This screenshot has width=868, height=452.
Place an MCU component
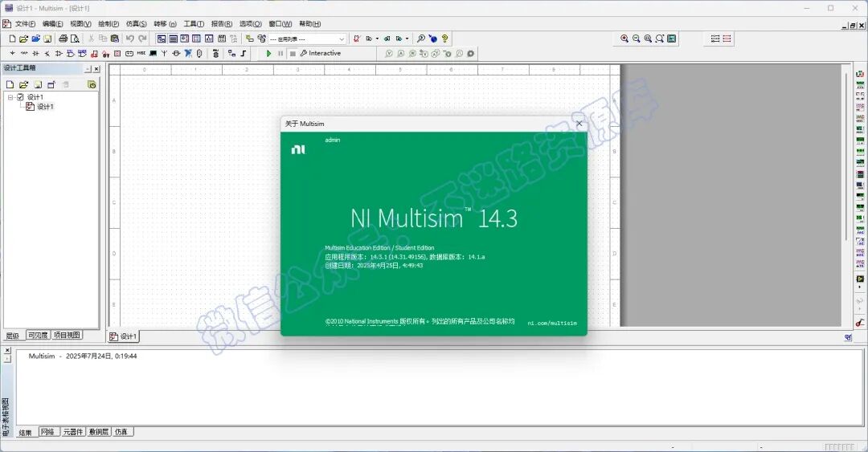pos(216,54)
